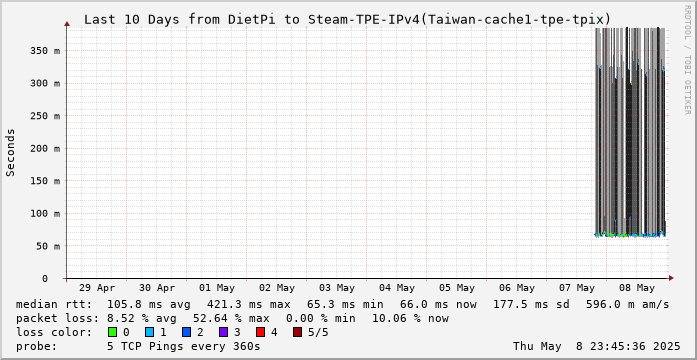Click the '200 m' y-axis tick label

tap(45, 148)
